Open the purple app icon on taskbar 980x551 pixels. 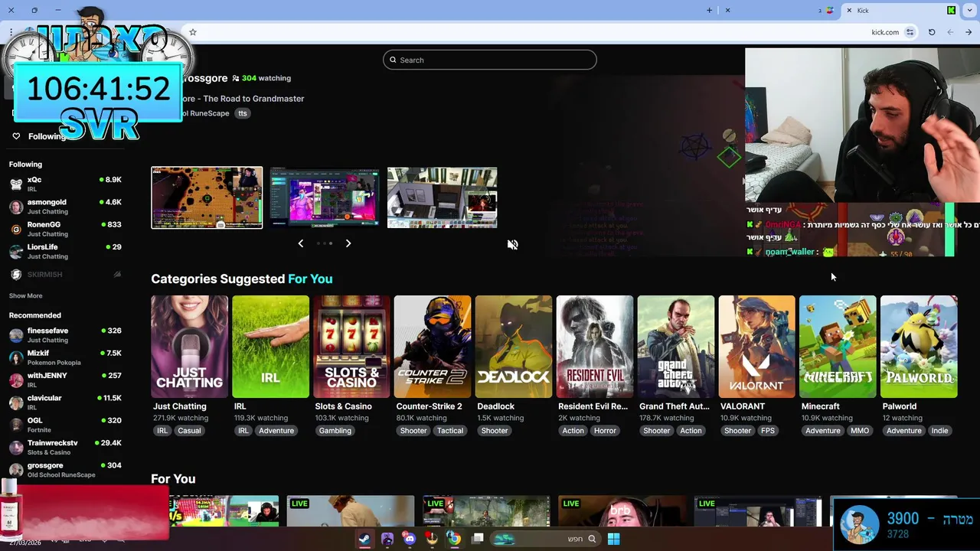pos(387,539)
